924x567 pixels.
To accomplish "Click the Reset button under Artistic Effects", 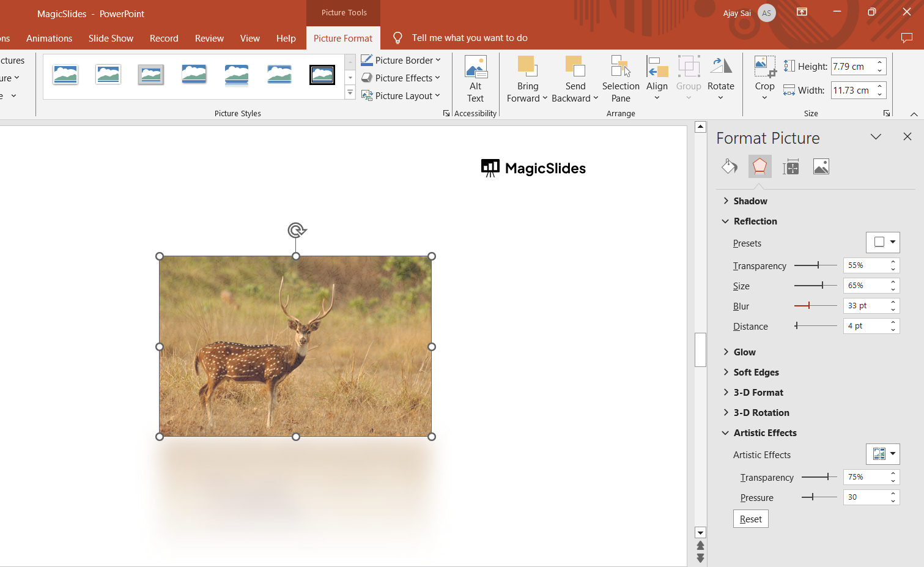I will 750,518.
